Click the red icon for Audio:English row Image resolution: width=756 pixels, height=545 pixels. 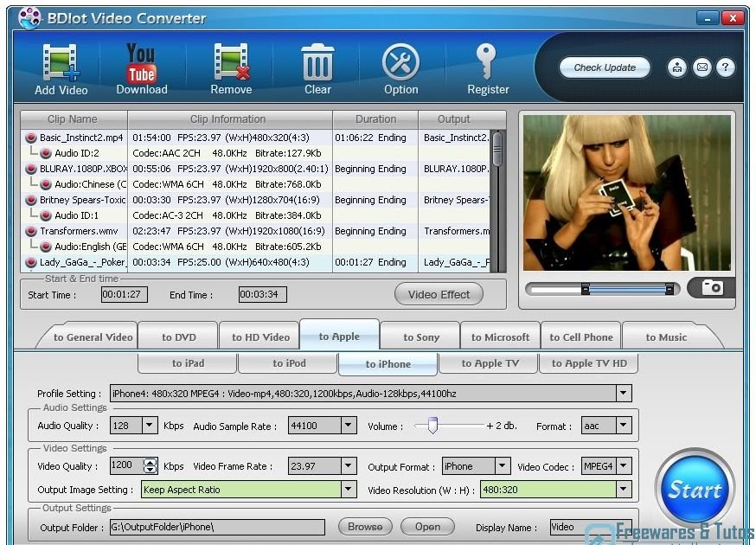tap(46, 247)
